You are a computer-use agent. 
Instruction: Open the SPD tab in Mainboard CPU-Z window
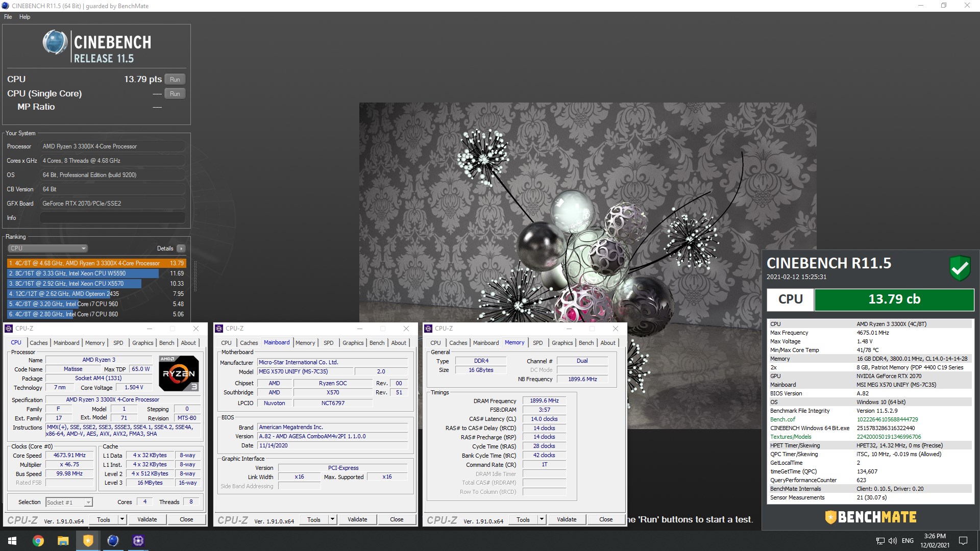point(329,343)
